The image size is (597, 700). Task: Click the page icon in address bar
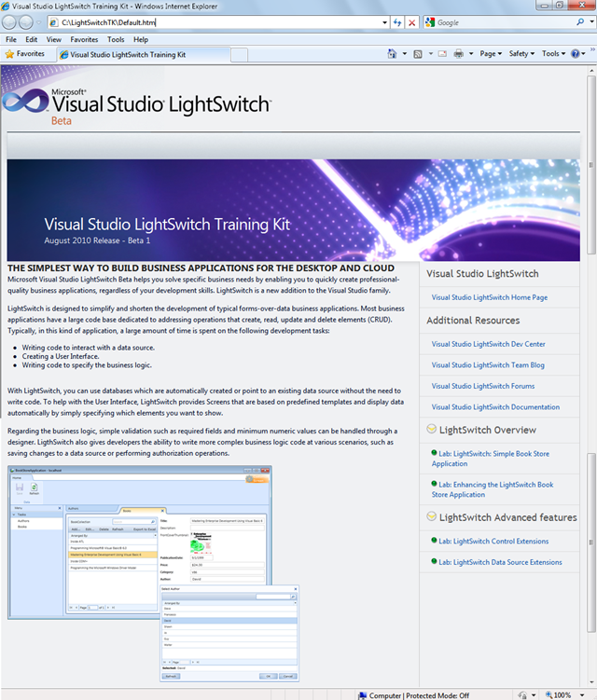click(x=53, y=22)
